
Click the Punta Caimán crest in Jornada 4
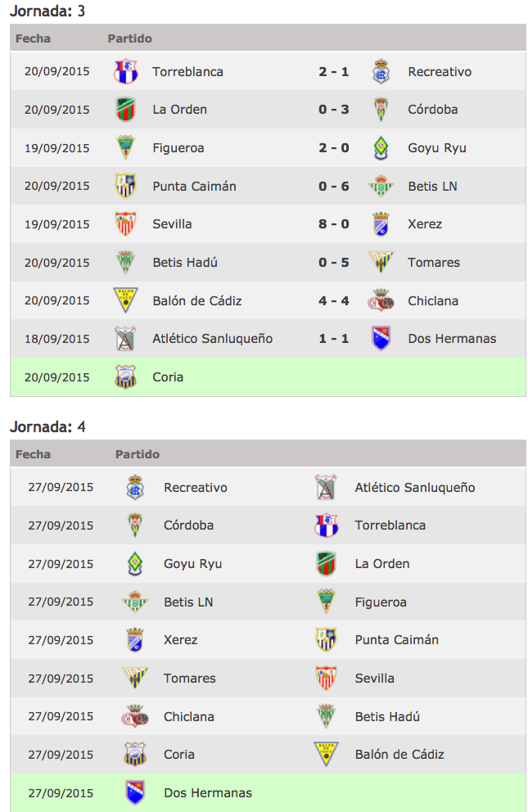click(x=326, y=639)
